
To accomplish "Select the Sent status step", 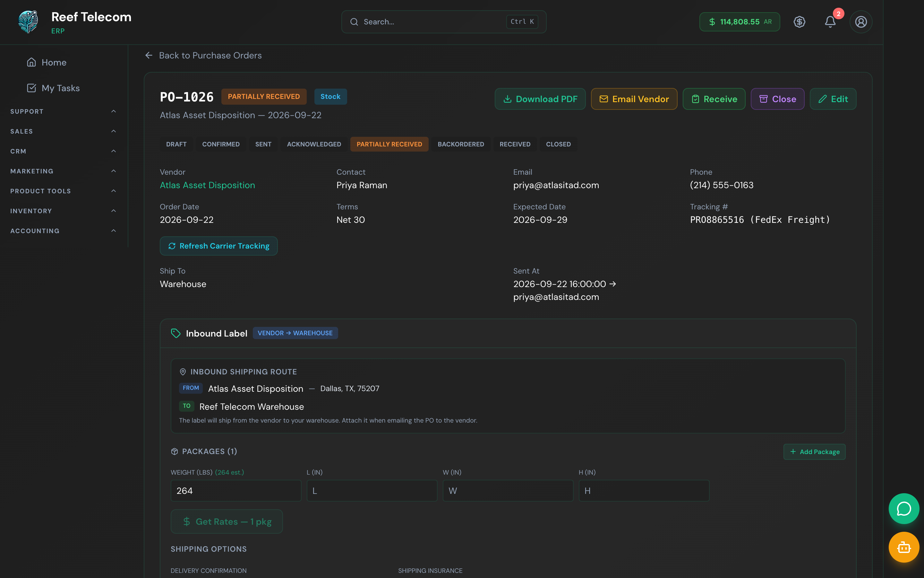I will pyautogui.click(x=263, y=144).
